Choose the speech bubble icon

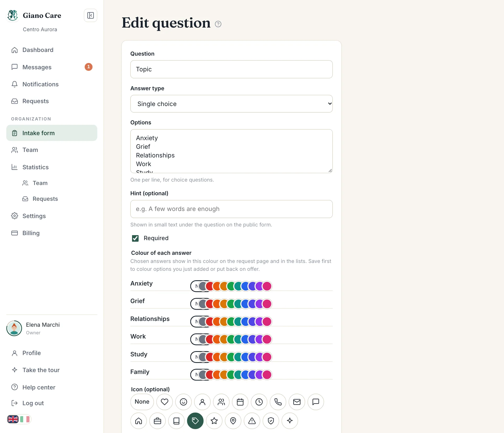pos(316,402)
